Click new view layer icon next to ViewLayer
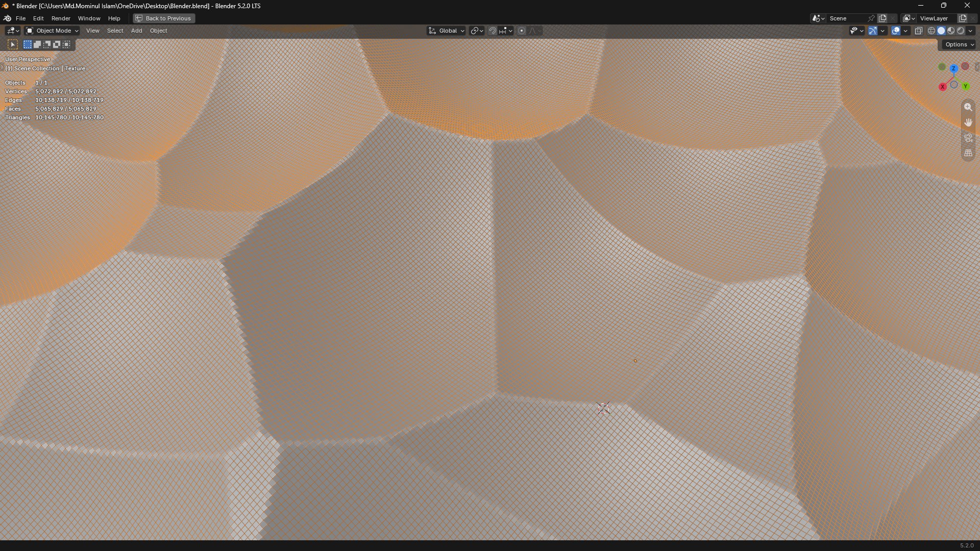This screenshot has width=980, height=551. pos(963,18)
